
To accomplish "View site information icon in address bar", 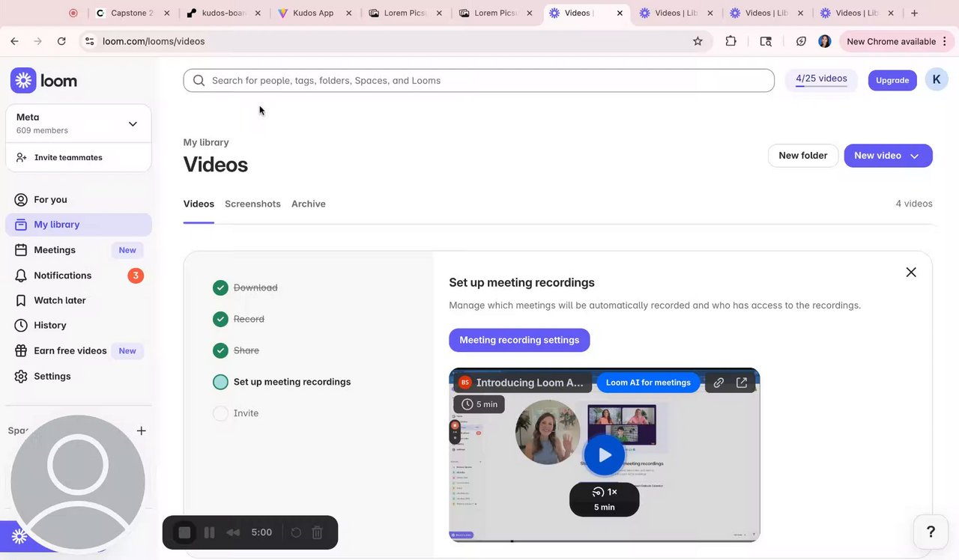I will 89,41.
